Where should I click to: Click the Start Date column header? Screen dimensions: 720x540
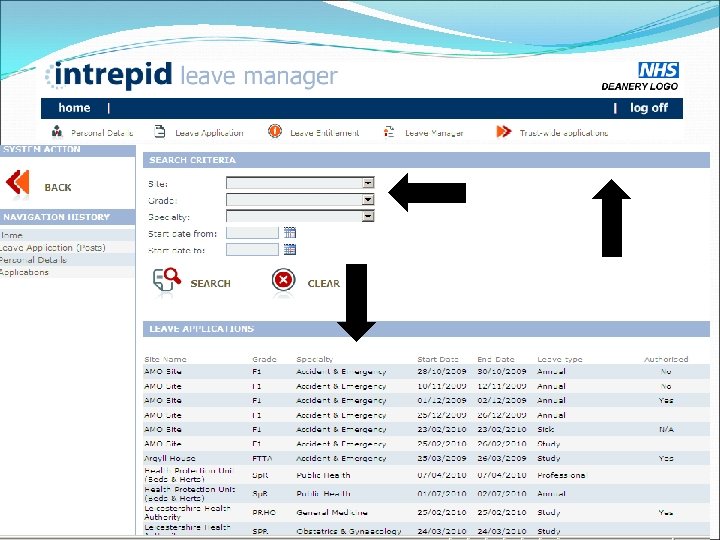point(438,359)
